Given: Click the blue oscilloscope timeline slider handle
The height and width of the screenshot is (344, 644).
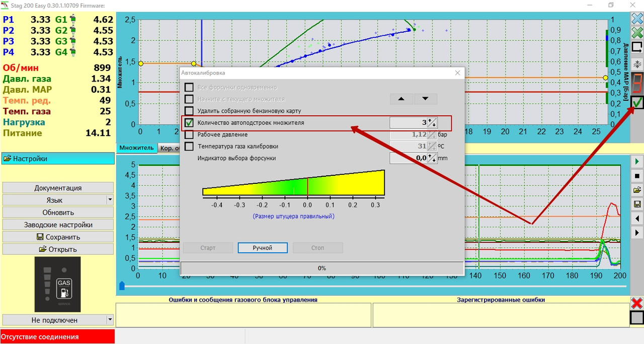Looking at the screenshot, I should click(x=122, y=286).
